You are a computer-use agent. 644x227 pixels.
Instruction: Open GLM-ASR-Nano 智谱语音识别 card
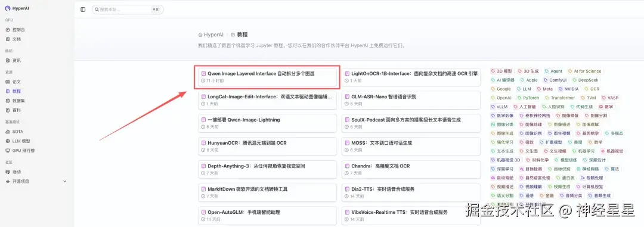(411, 100)
